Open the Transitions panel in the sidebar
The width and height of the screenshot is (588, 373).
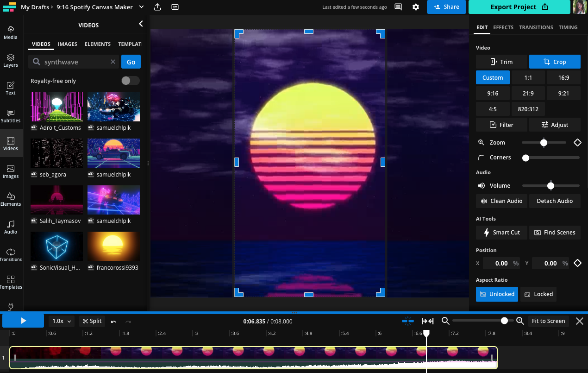[10, 254]
